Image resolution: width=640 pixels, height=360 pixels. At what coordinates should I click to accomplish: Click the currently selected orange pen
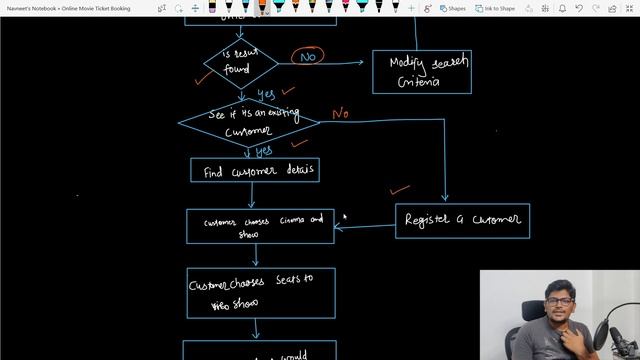coord(261,7)
